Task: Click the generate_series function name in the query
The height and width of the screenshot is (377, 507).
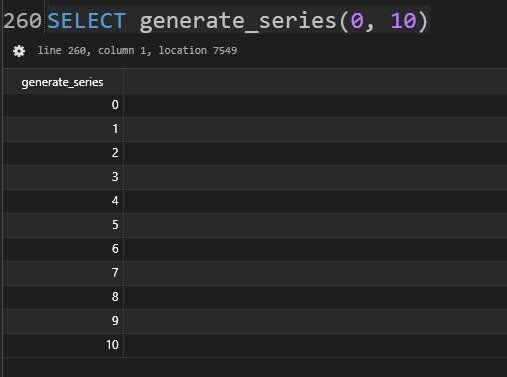Action: pyautogui.click(x=238, y=21)
